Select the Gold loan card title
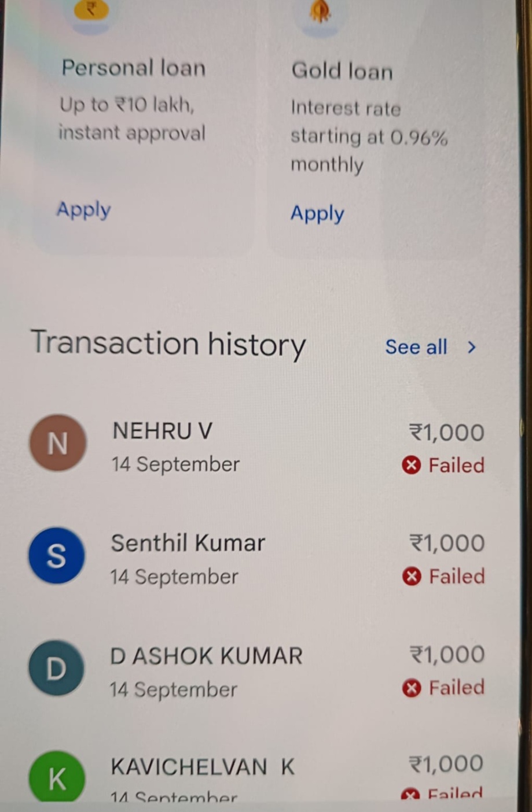 pyautogui.click(x=342, y=71)
